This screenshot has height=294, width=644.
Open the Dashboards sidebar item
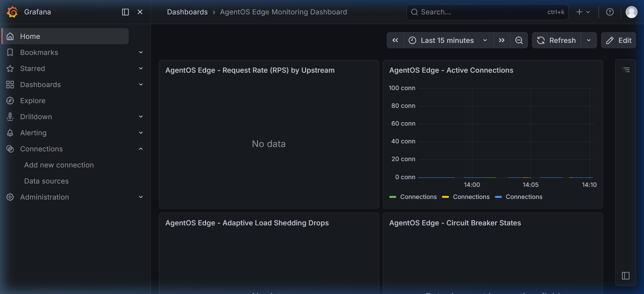pos(40,85)
